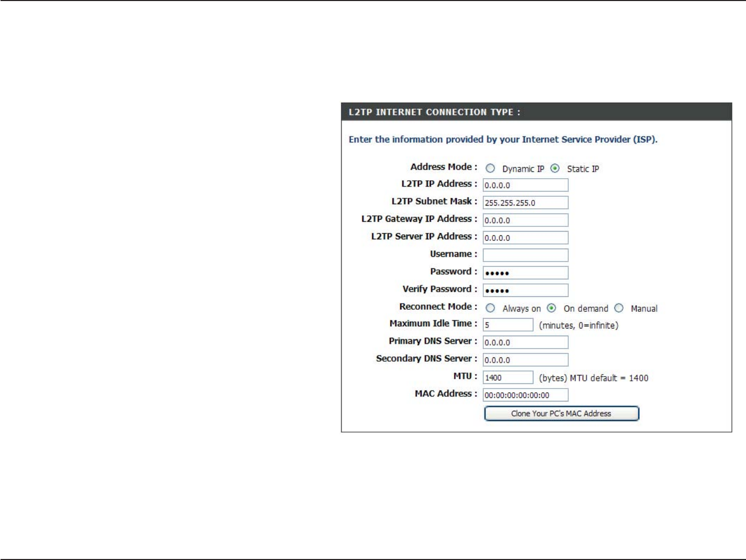
Task: Click the 'Username :' label
Action: click(454, 254)
